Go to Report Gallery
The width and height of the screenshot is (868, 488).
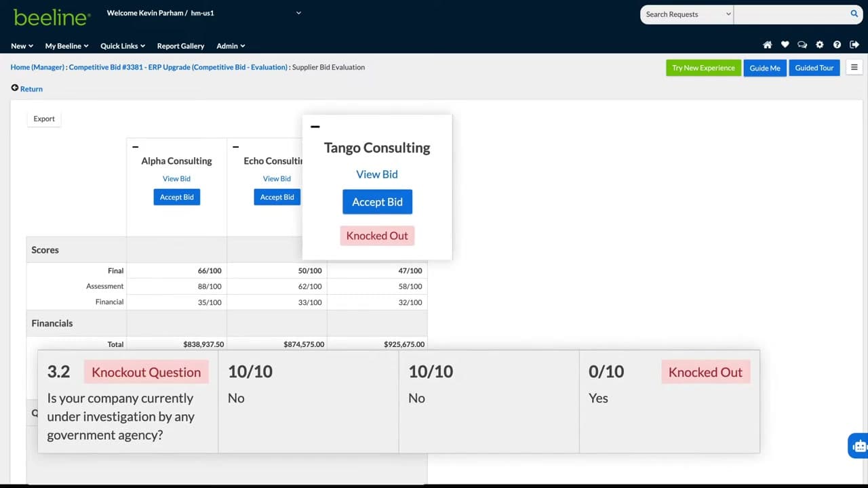tap(180, 46)
